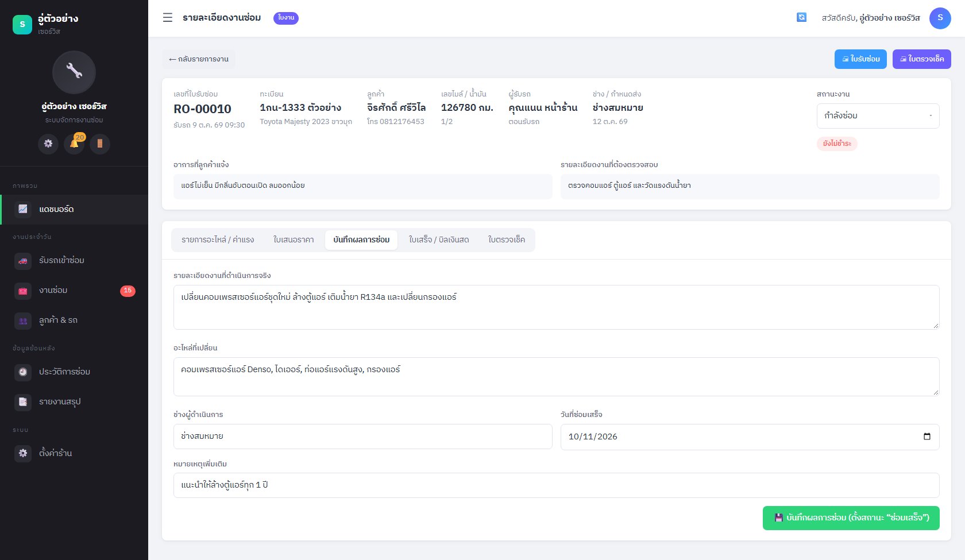Screen dimensions: 965x560
Task: Click กลับรายการงาน back button
Action: (x=199, y=59)
